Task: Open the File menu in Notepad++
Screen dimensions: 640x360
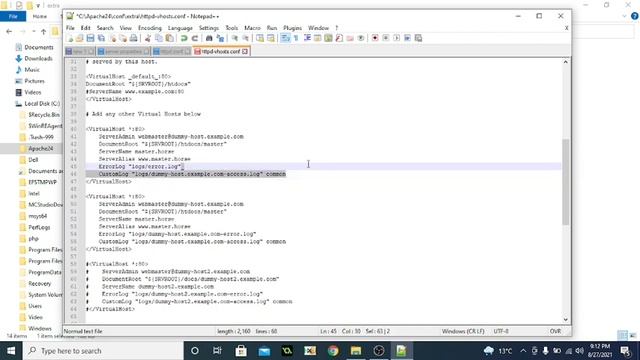Action: [x=70, y=28]
